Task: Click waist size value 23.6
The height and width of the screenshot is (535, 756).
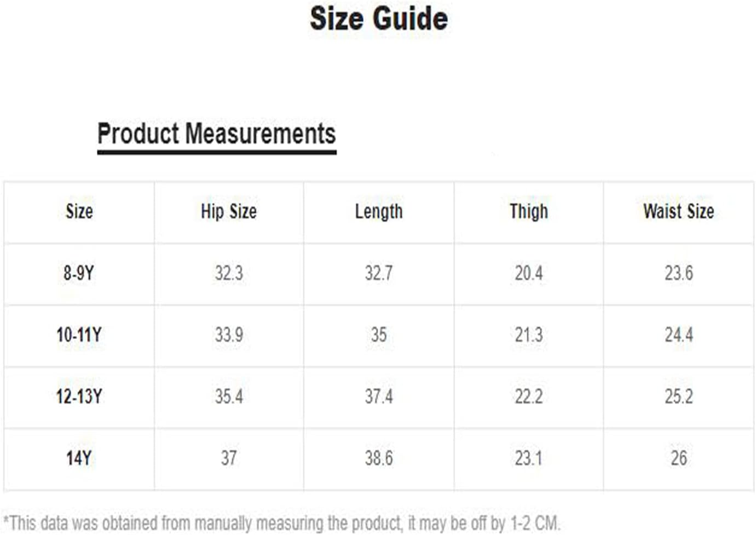Action: 679,273
